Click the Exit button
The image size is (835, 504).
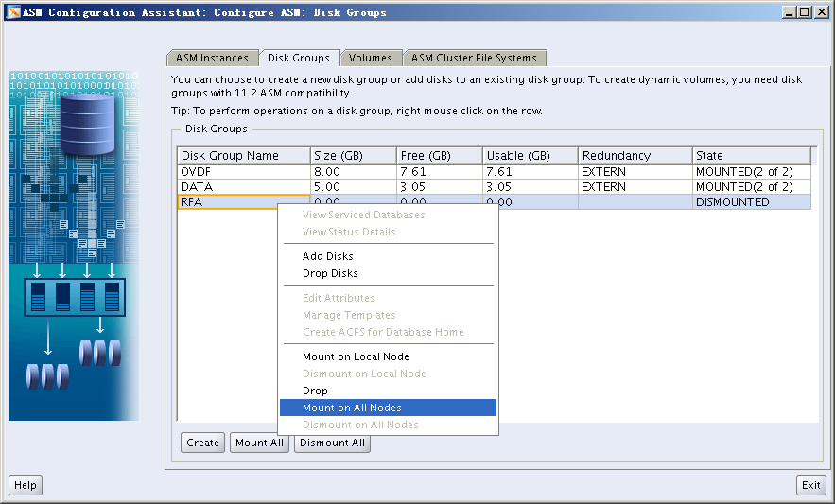[x=810, y=485]
